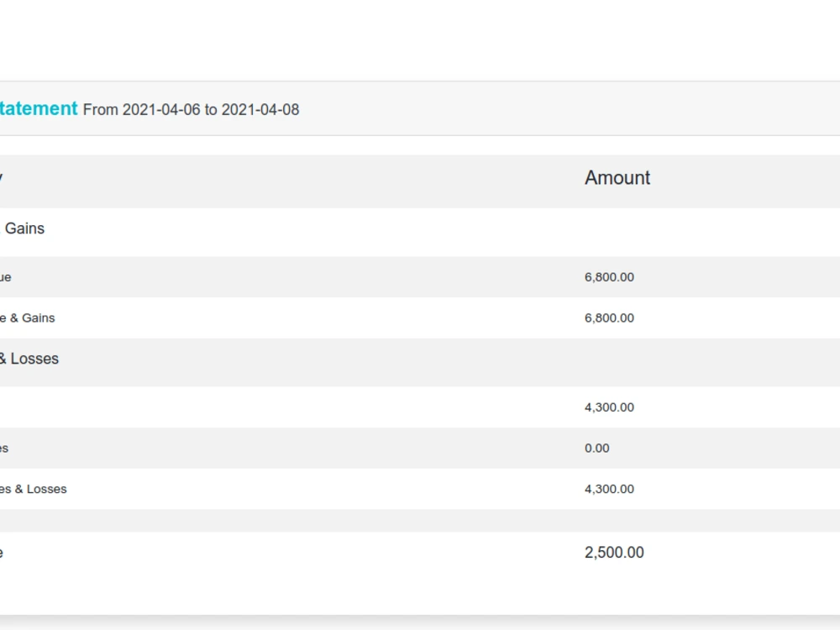Click the 'es & Losses' total row label
840x630 pixels.
tap(34, 489)
